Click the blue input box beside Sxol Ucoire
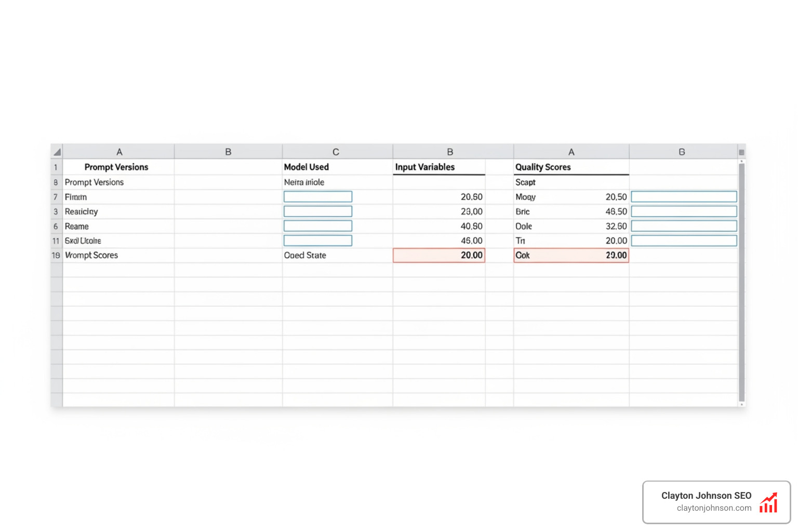Image resolution: width=798 pixels, height=532 pixels. coord(317,241)
